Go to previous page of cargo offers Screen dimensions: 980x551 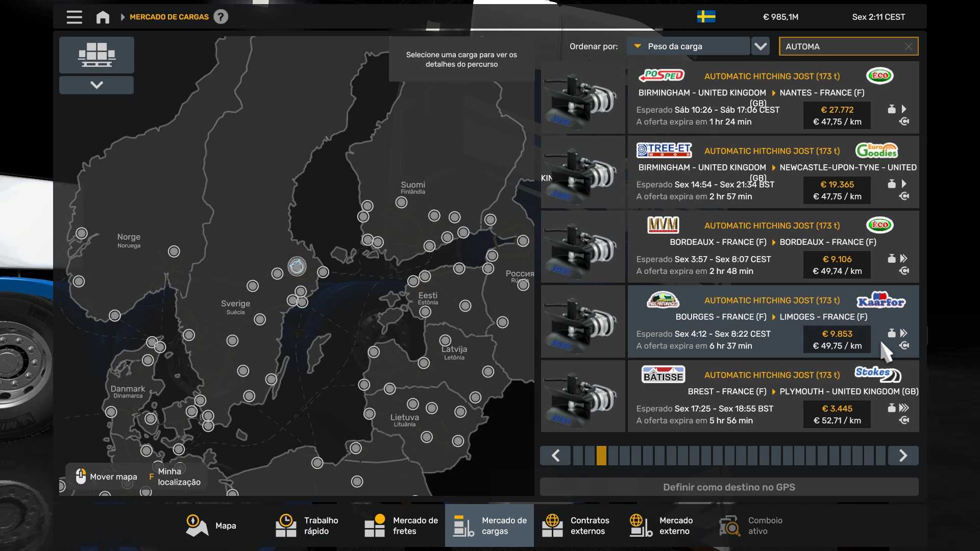[555, 456]
